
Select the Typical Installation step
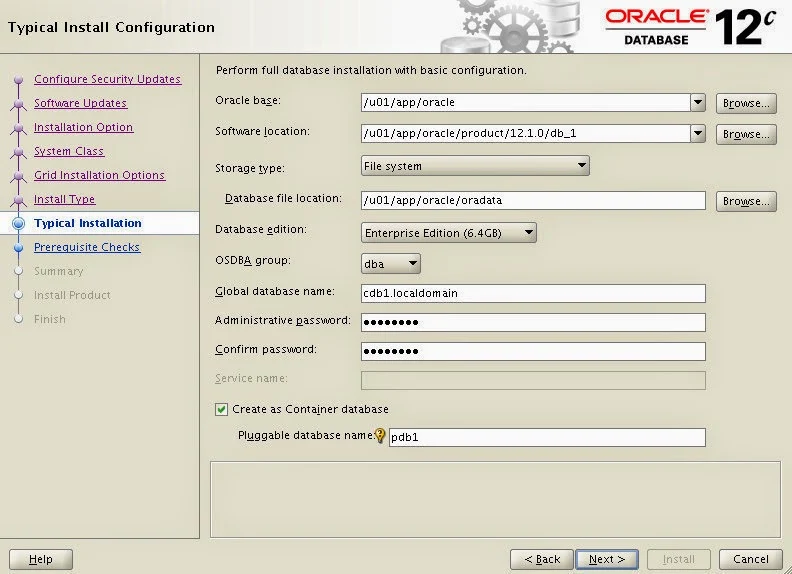(x=87, y=223)
